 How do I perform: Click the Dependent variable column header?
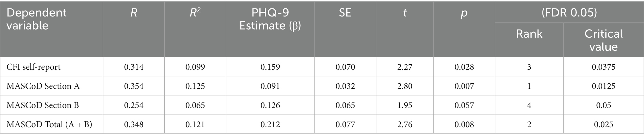tap(36, 19)
